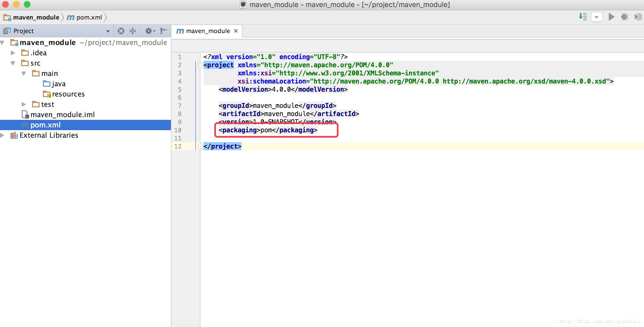
Task: Click the Collapse All icon in Project panel
Action: [x=133, y=31]
